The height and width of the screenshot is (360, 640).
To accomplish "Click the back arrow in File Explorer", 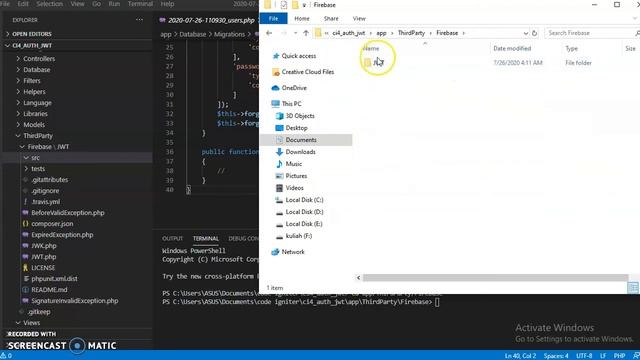I will (x=269, y=33).
